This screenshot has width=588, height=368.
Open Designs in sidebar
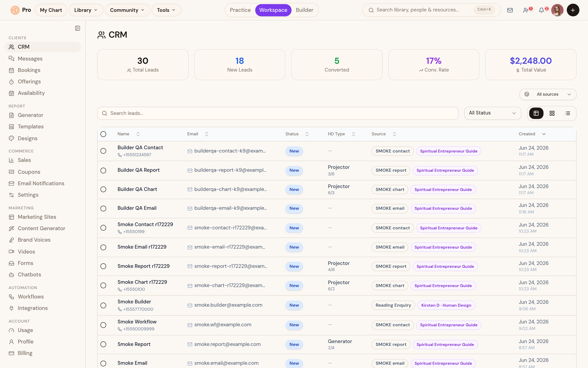(43, 138)
